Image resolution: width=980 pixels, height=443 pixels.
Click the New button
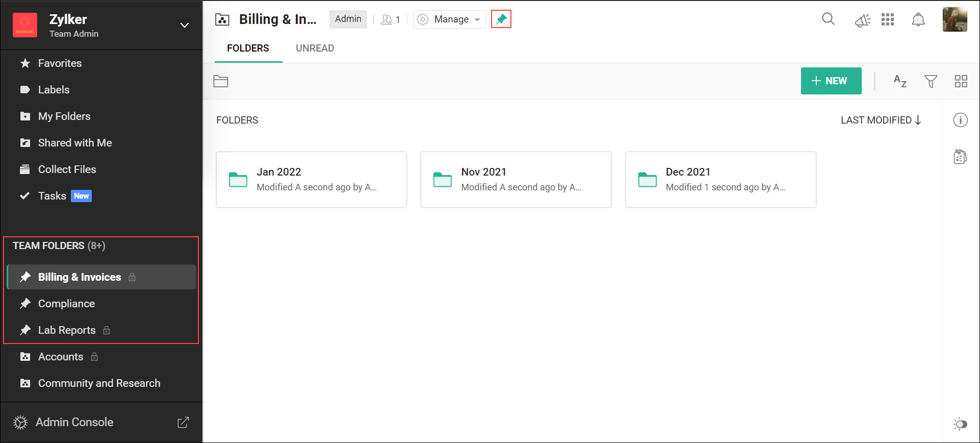[831, 81]
